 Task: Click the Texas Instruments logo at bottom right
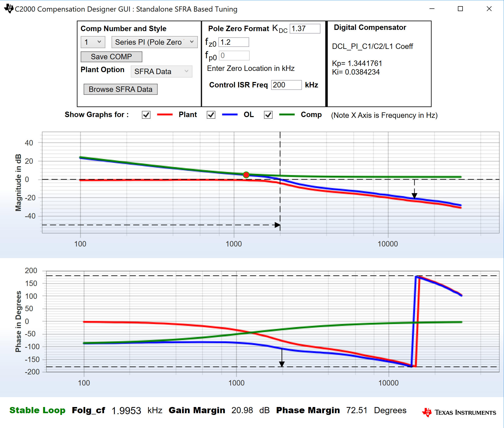459,412
